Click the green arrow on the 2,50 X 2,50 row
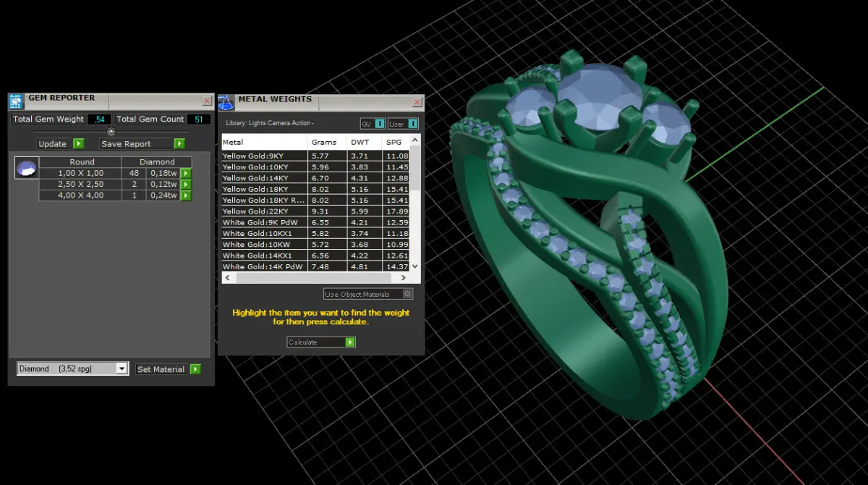Image resolution: width=868 pixels, height=485 pixels. [x=186, y=184]
